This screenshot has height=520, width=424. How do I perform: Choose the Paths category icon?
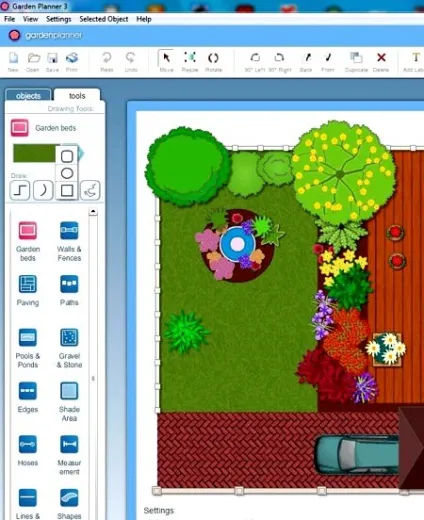point(69,284)
